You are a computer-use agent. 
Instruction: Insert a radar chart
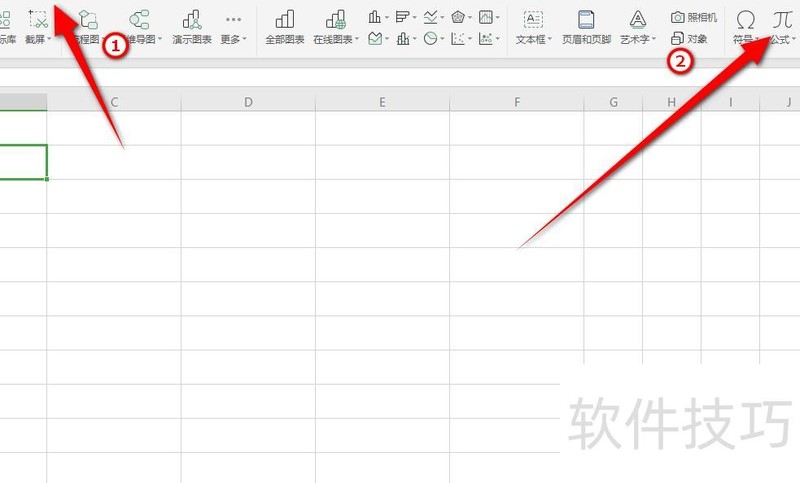click(458, 17)
